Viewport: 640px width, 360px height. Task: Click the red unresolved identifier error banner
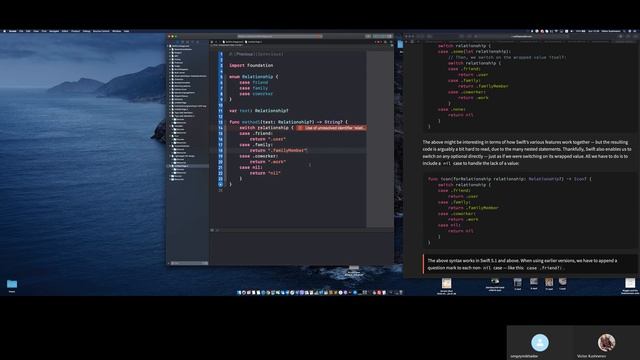coord(331,128)
